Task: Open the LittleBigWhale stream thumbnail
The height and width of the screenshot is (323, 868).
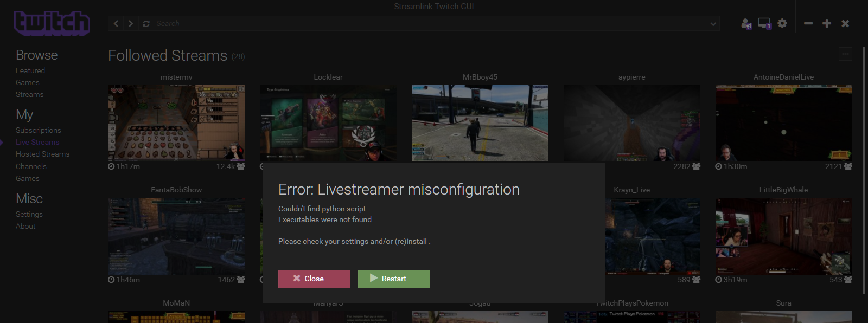Action: 784,236
